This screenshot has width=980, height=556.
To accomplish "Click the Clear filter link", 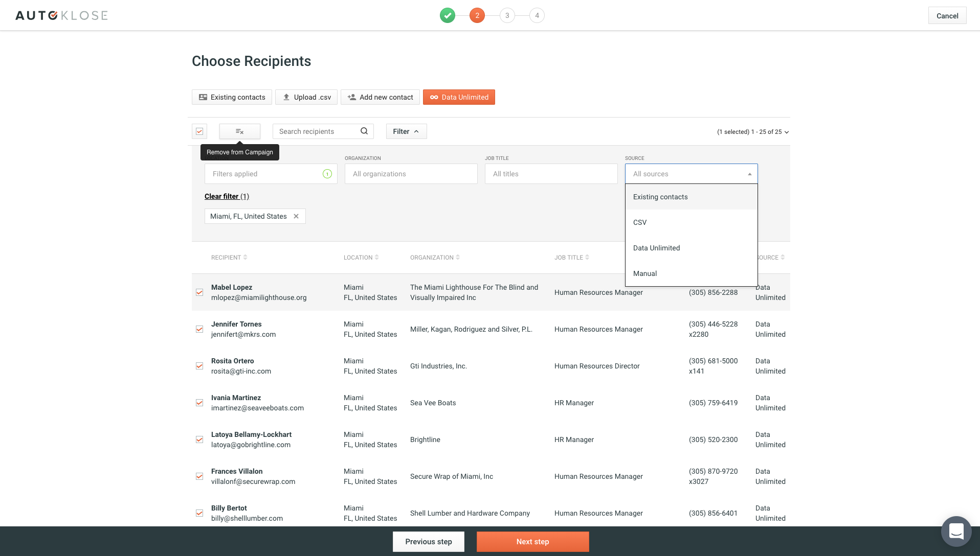I will pyautogui.click(x=221, y=196).
